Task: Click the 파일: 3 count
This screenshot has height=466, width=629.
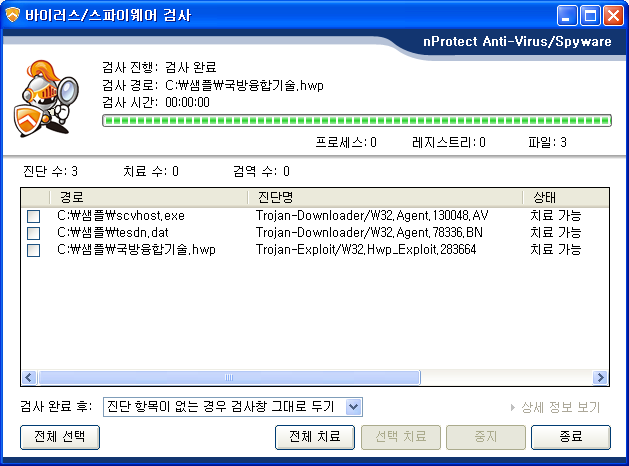Action: coord(547,142)
